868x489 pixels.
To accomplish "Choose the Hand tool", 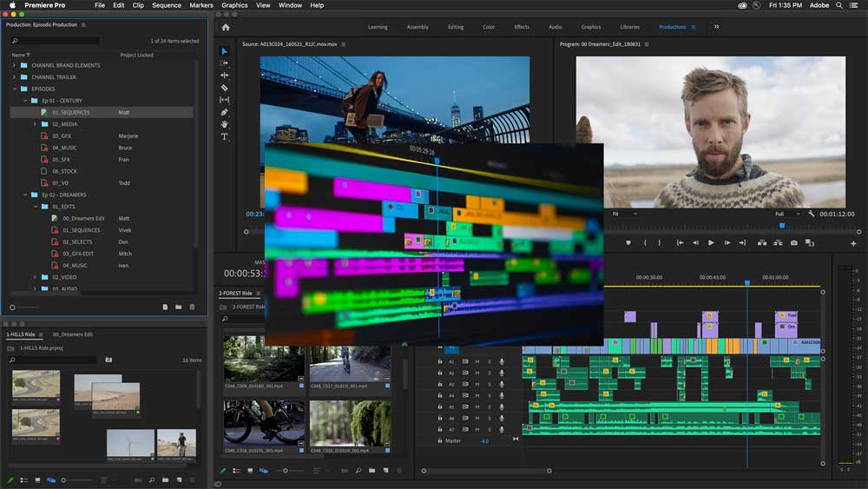I will click(225, 124).
